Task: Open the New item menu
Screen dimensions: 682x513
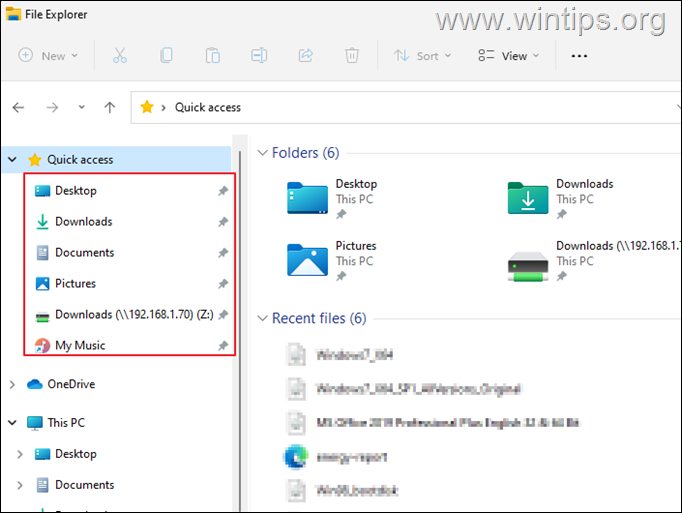Action: point(48,56)
